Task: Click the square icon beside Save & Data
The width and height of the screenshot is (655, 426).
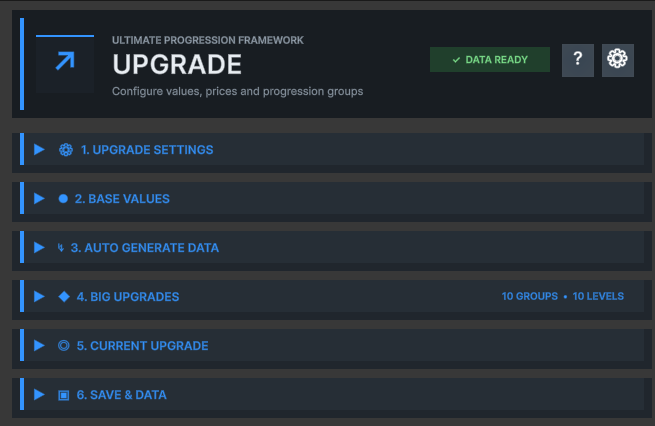Action: pos(63,395)
